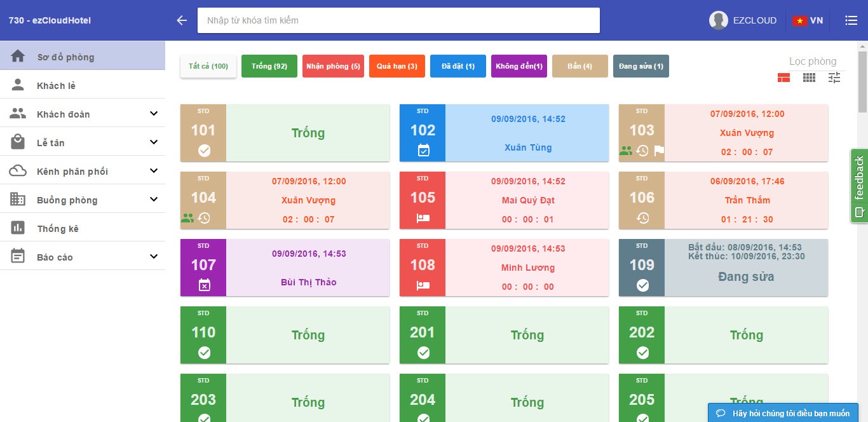Image resolution: width=868 pixels, height=422 pixels.
Task: Open Thống kê in the sidebar
Action: coord(58,229)
